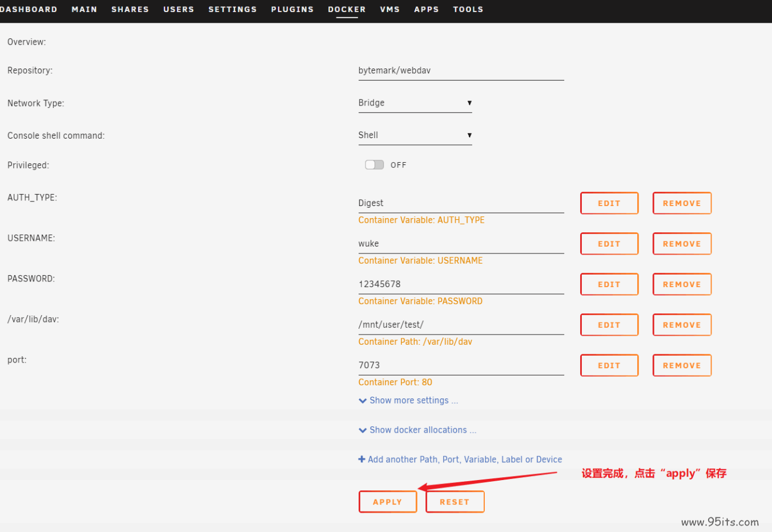Click the plus icon before Add another Path
The width and height of the screenshot is (772, 532).
[361, 460]
